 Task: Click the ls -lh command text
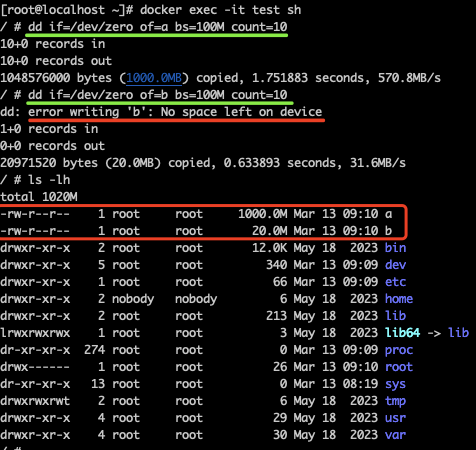pos(49,180)
